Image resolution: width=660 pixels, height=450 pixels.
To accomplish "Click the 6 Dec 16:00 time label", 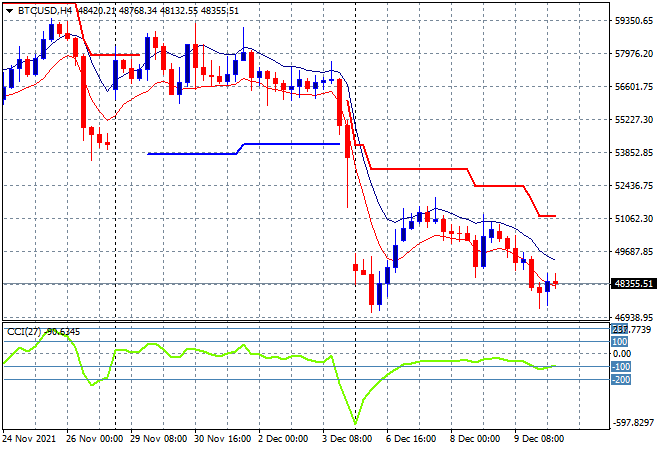I will [x=412, y=438].
